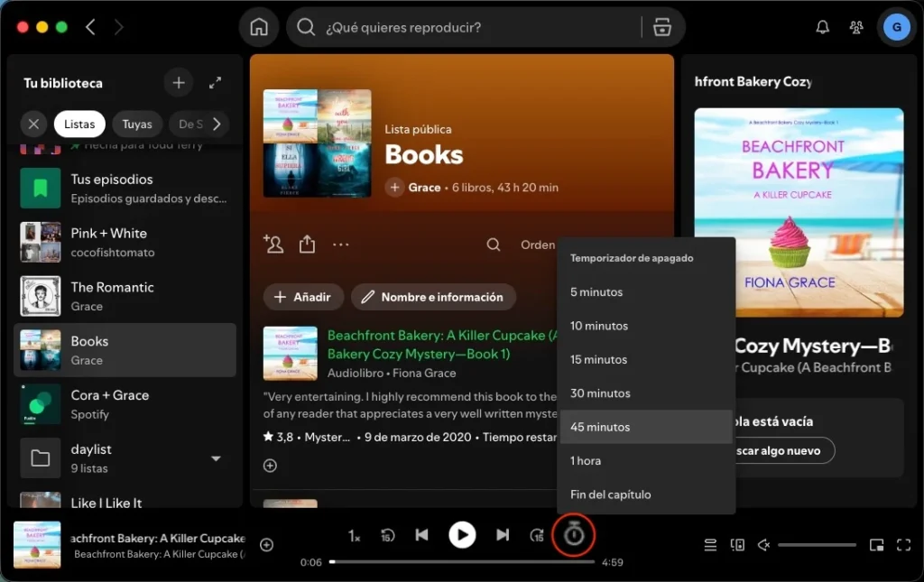Expand the daylist folder arrow
This screenshot has width=924, height=582.
[217, 459]
